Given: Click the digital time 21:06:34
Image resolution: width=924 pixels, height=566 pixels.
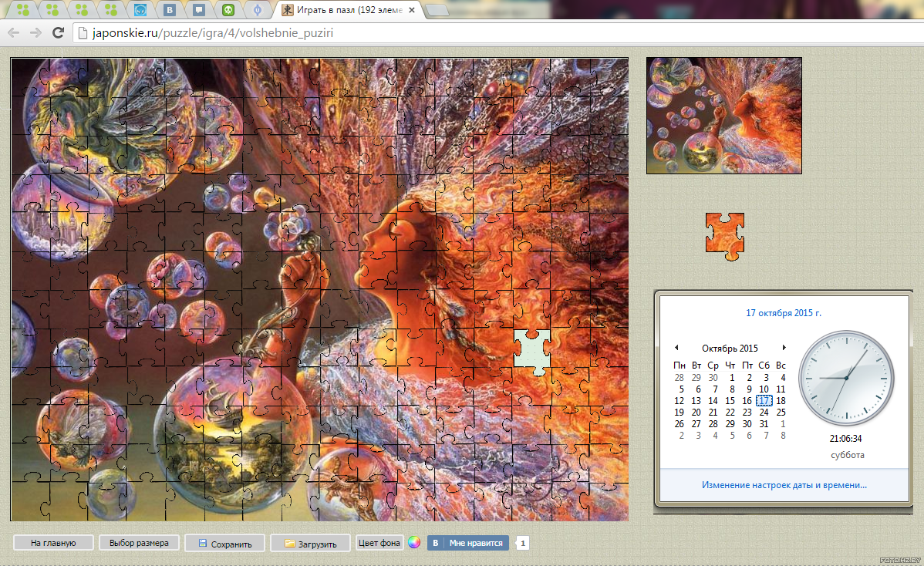Looking at the screenshot, I should click(x=845, y=439).
